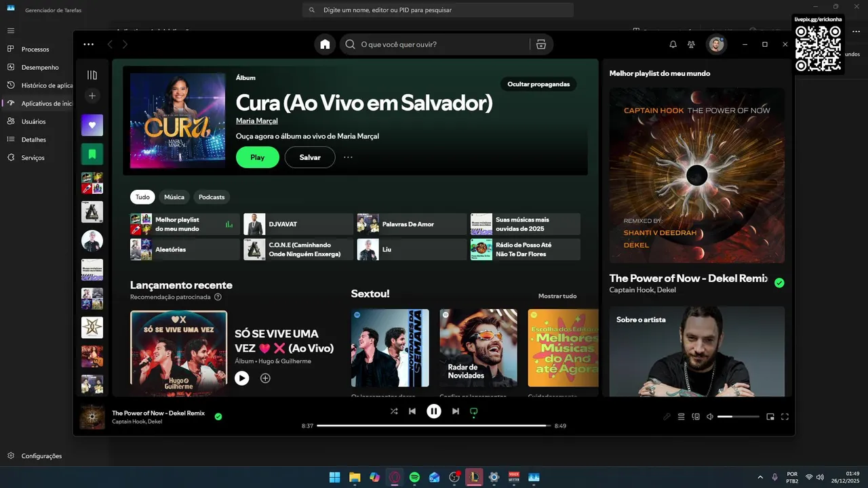Open the sponsored recommendation info icon
Image resolution: width=868 pixels, height=488 pixels.
(x=218, y=297)
